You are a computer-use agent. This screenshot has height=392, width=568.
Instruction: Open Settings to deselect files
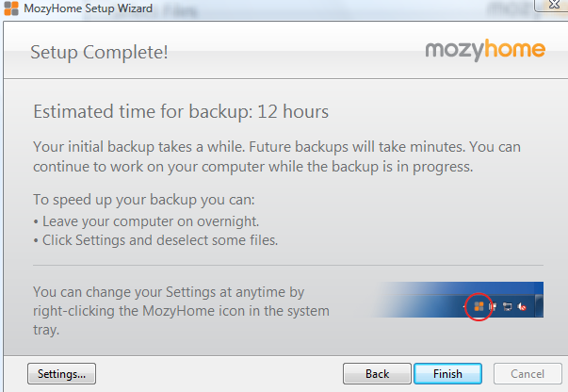[x=61, y=373]
